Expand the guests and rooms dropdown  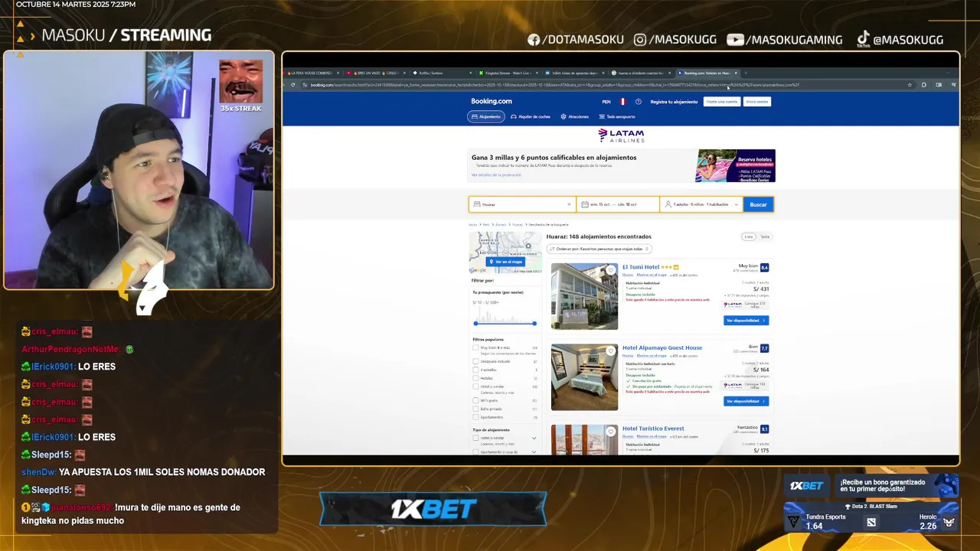point(701,204)
